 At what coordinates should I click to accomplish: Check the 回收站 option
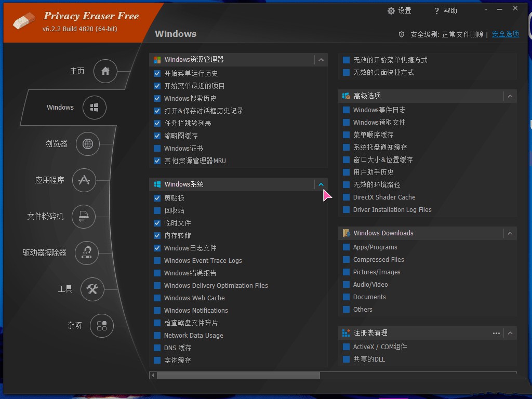tap(157, 211)
